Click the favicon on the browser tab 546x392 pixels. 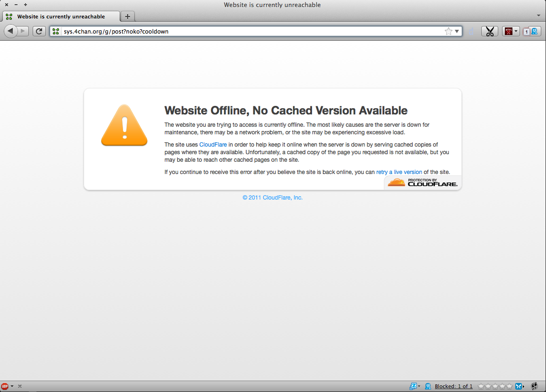pyautogui.click(x=9, y=17)
